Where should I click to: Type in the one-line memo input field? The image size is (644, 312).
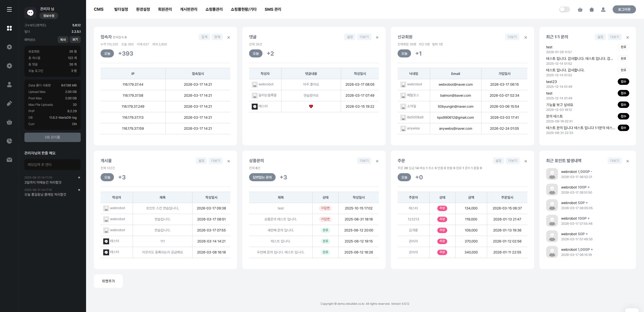pos(53,165)
